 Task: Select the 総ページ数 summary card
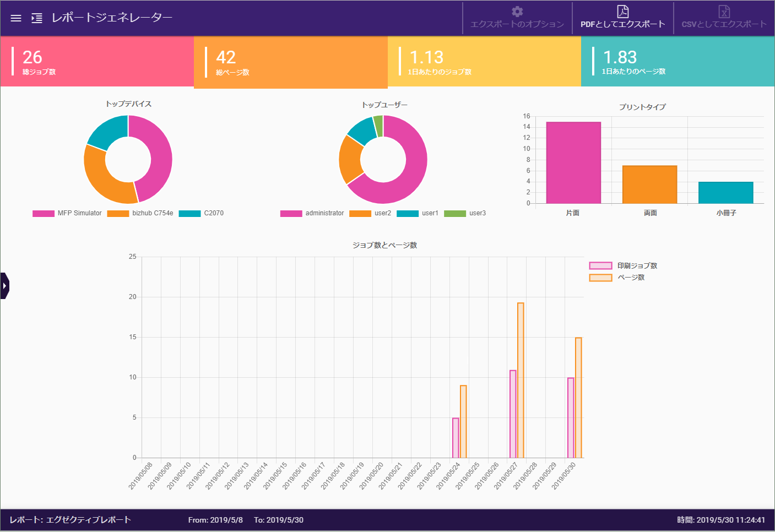click(290, 62)
